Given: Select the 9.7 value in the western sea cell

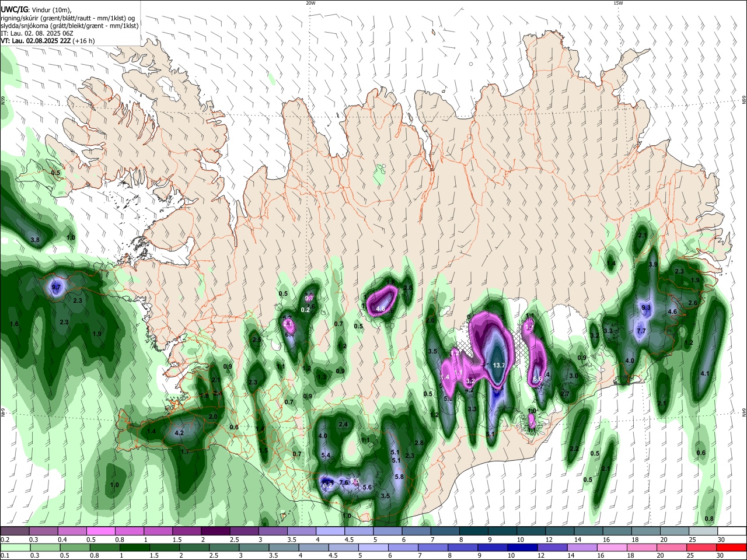Looking at the screenshot, I should 56,288.
